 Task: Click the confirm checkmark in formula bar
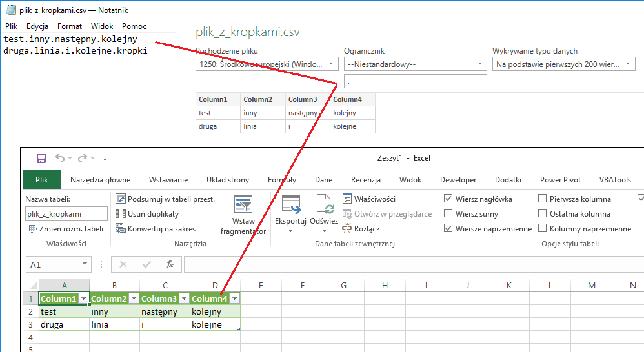[x=146, y=264]
